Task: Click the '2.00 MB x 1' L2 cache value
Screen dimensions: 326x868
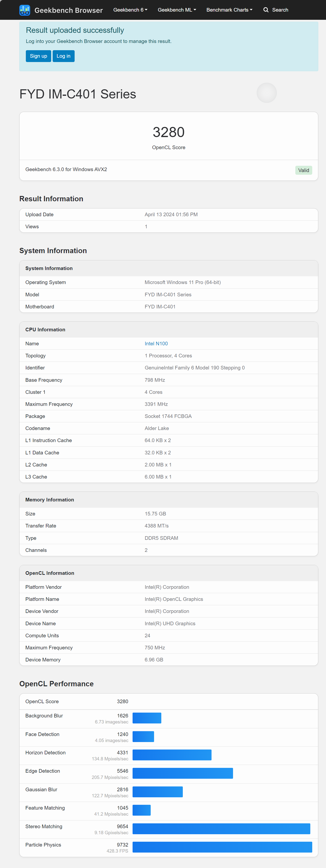Action: (x=158, y=464)
